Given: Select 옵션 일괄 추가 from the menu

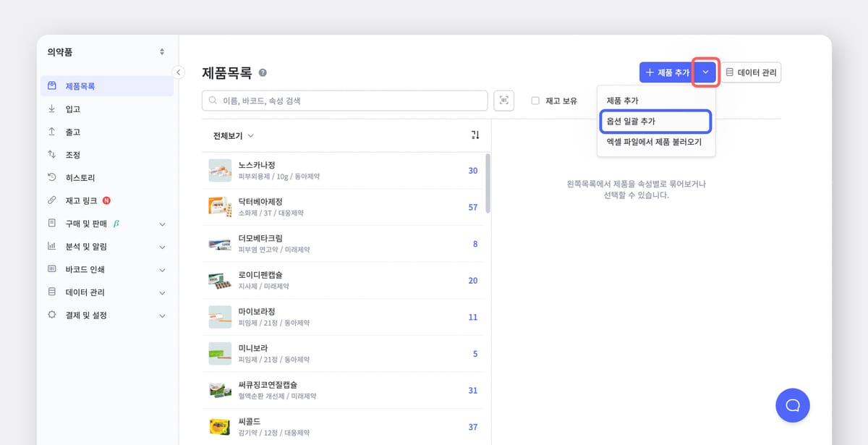Looking at the screenshot, I should tap(655, 122).
